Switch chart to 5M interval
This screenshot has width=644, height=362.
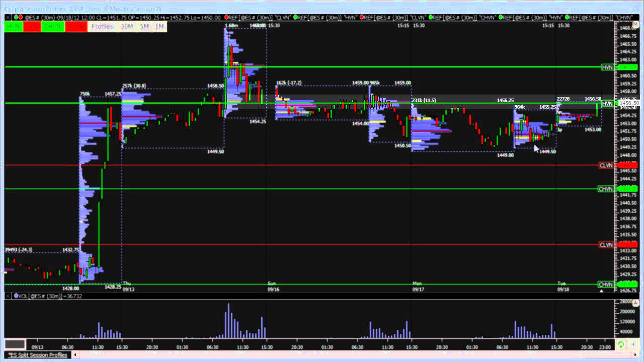144,26
